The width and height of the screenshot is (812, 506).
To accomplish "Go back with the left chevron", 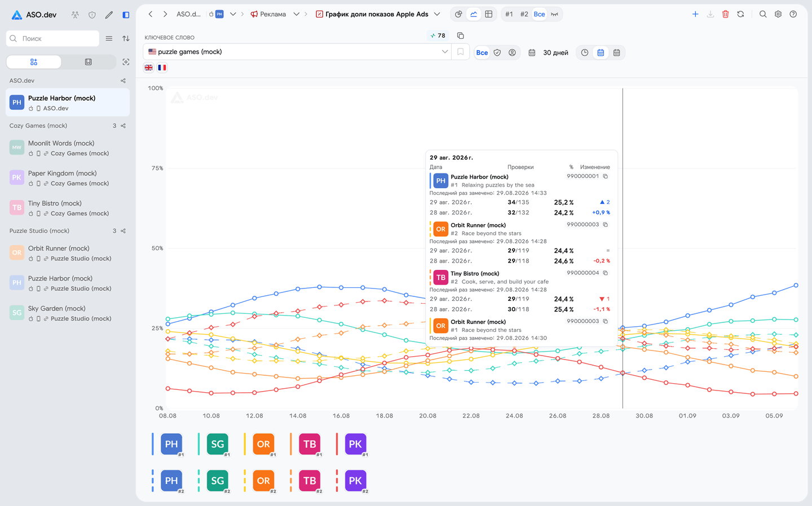I will click(151, 14).
